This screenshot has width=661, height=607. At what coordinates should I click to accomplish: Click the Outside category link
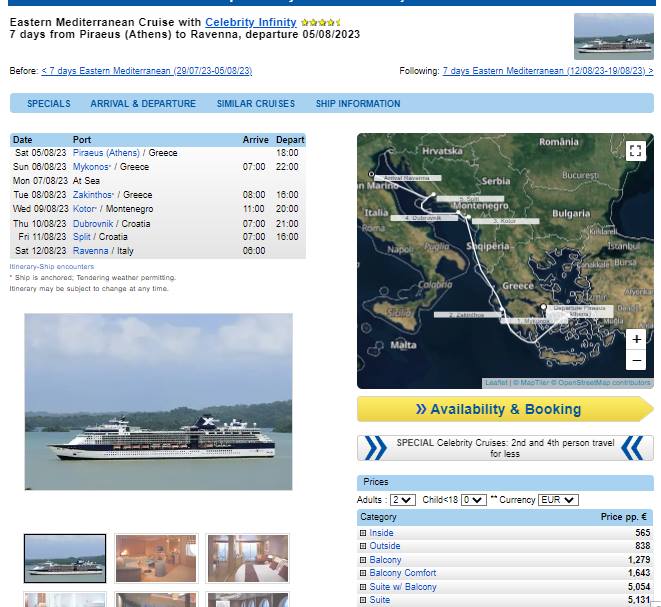tap(384, 546)
